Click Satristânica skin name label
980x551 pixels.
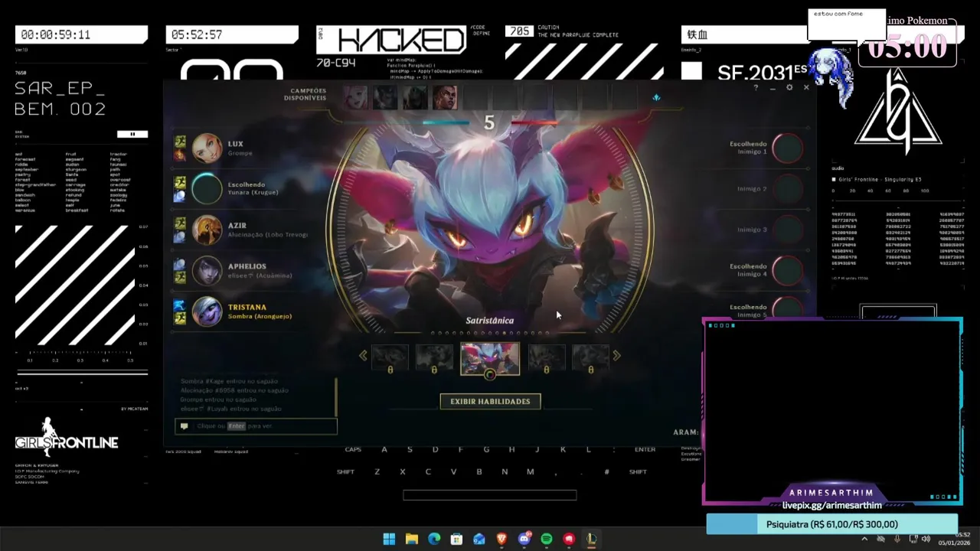tap(490, 321)
